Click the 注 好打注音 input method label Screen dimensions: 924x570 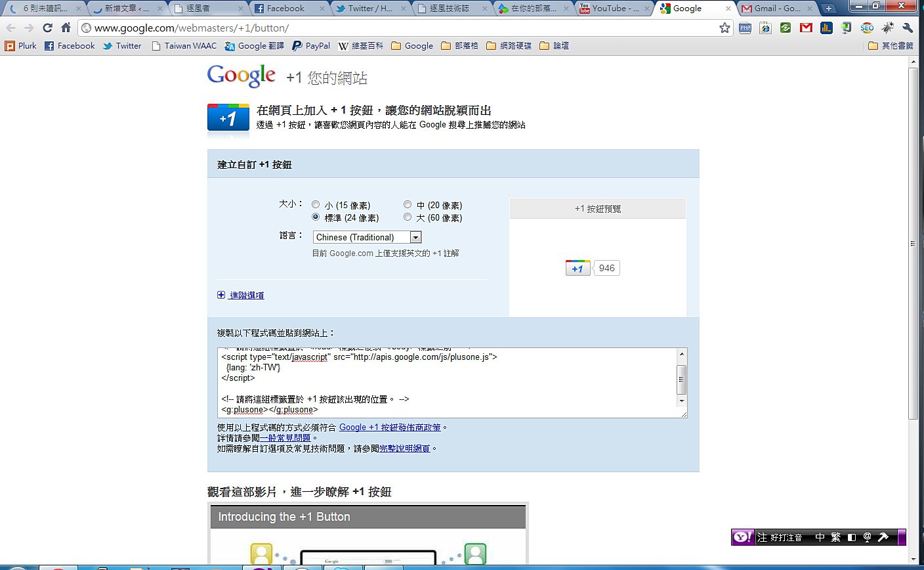pyautogui.click(x=780, y=537)
